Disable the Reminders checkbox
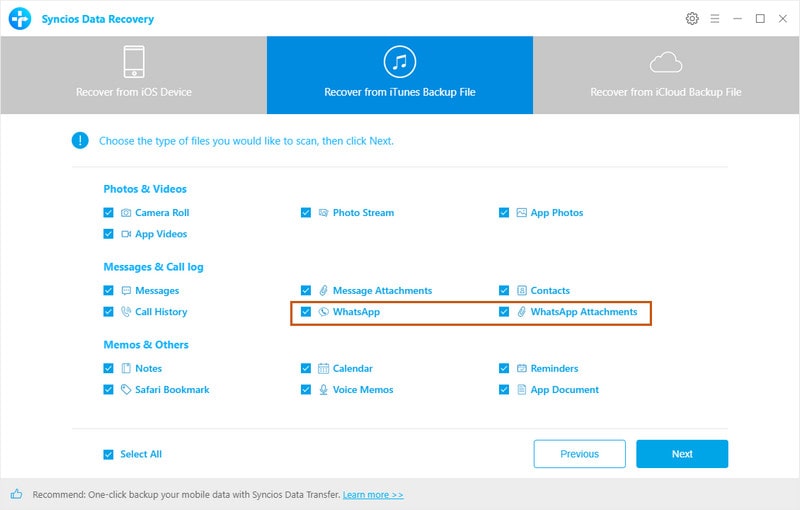The height and width of the screenshot is (510, 800). pyautogui.click(x=504, y=368)
